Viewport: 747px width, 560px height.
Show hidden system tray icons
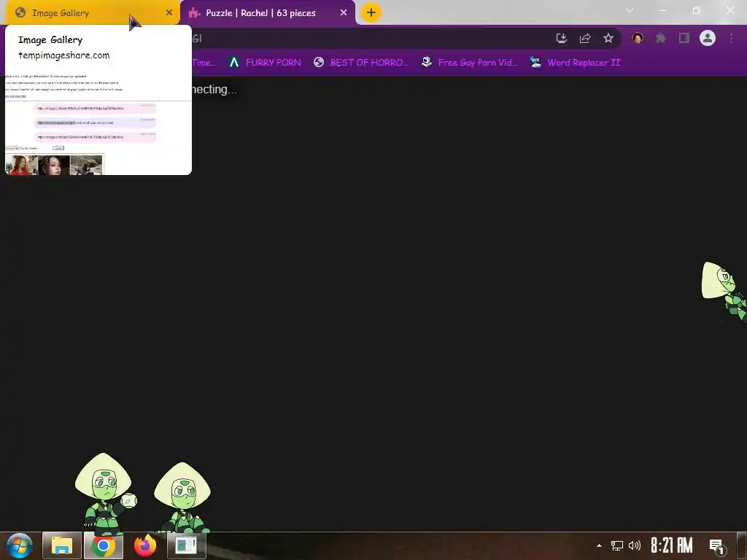coord(600,545)
